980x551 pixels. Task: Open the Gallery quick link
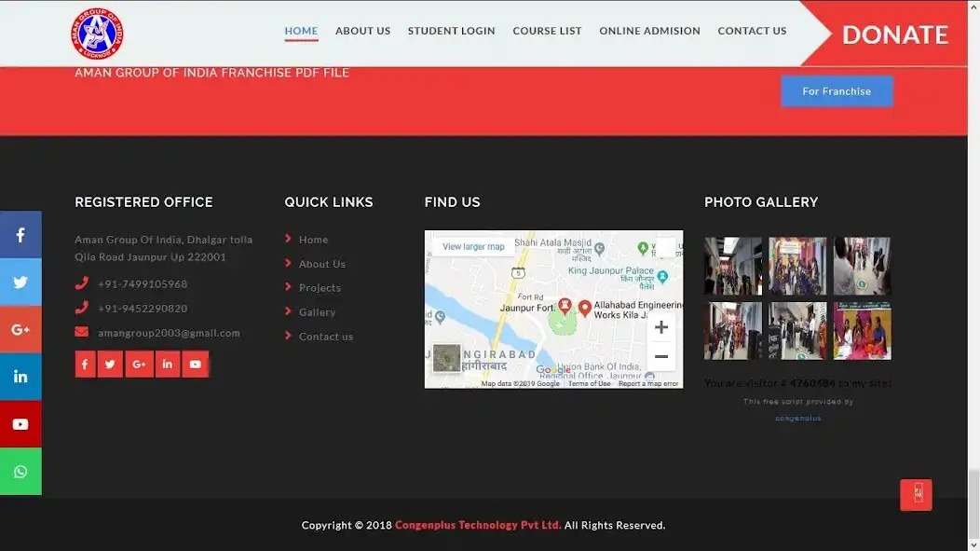click(x=317, y=312)
